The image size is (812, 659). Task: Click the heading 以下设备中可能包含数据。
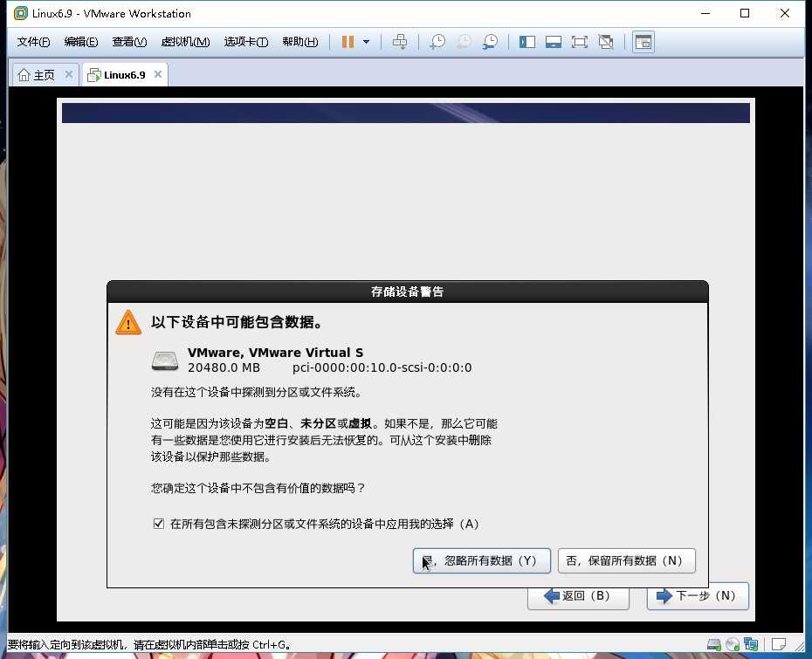(x=237, y=322)
